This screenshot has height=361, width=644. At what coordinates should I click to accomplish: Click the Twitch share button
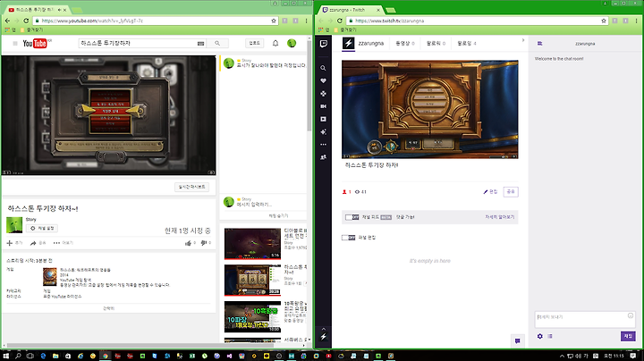coord(511,191)
